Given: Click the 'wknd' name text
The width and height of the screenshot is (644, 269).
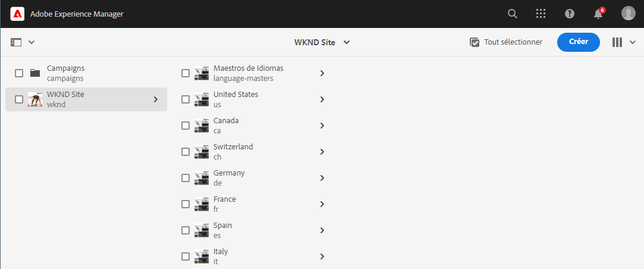Looking at the screenshot, I should (x=56, y=105).
